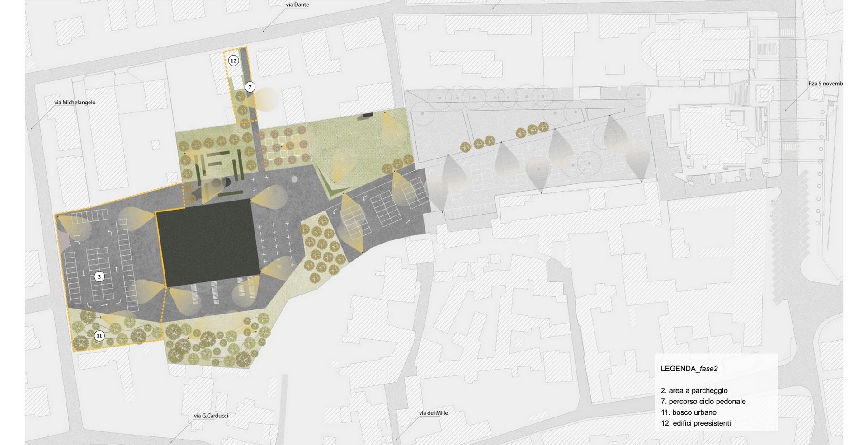868x445 pixels.
Task: Select the "via G.Carducci" street label
Action: [211, 416]
